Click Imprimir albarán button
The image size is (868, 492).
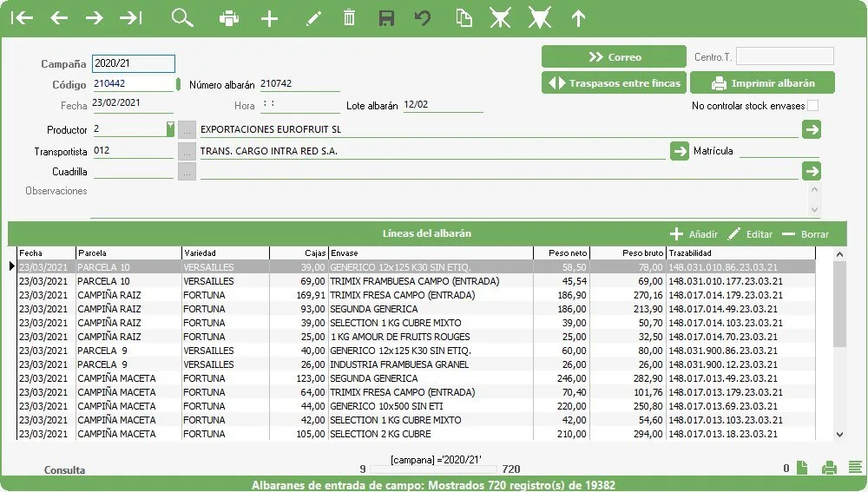pyautogui.click(x=762, y=83)
